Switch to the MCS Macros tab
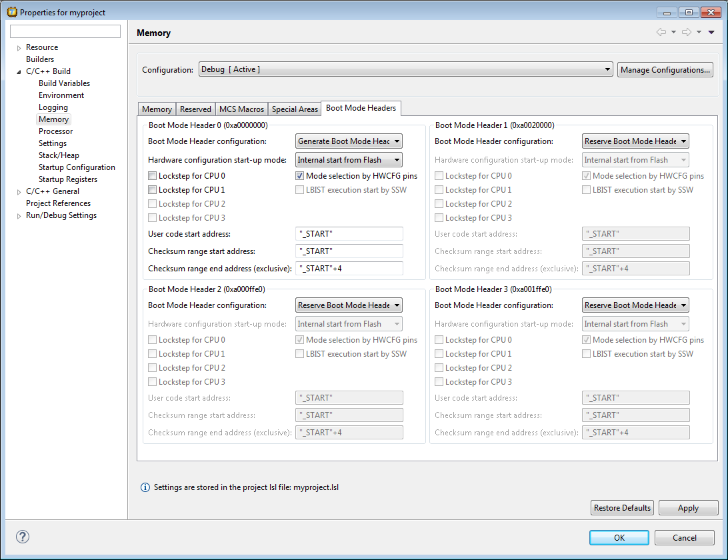 (x=241, y=109)
